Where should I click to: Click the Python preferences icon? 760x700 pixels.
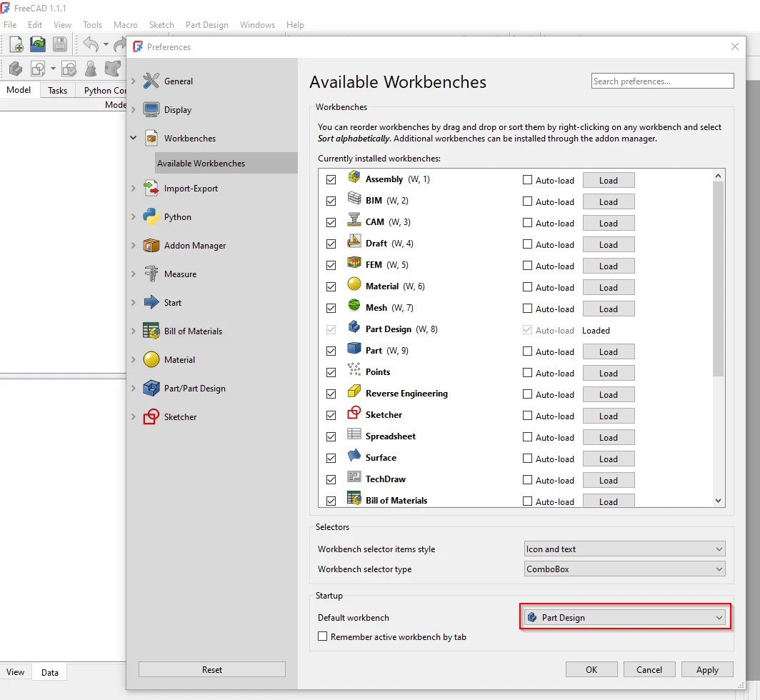151,216
